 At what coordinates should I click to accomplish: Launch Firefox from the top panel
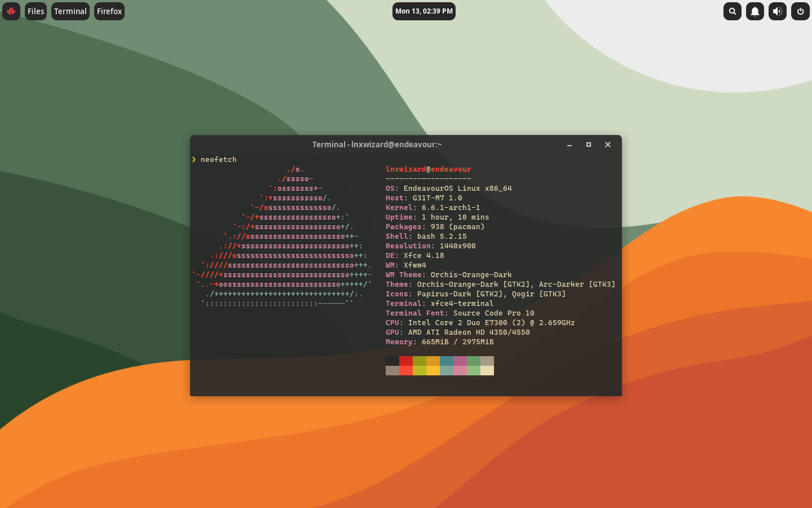click(x=109, y=11)
